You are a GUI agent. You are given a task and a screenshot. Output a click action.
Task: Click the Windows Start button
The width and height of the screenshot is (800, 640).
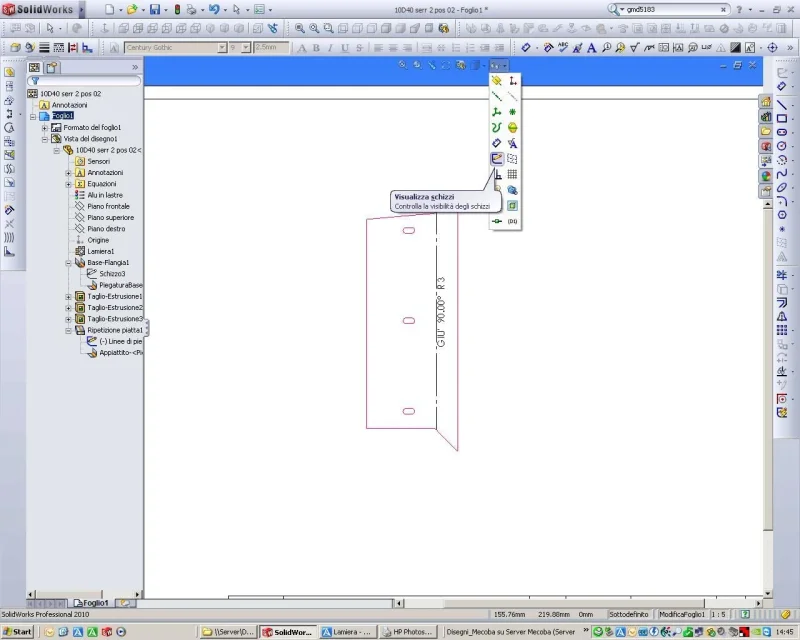[x=16, y=632]
